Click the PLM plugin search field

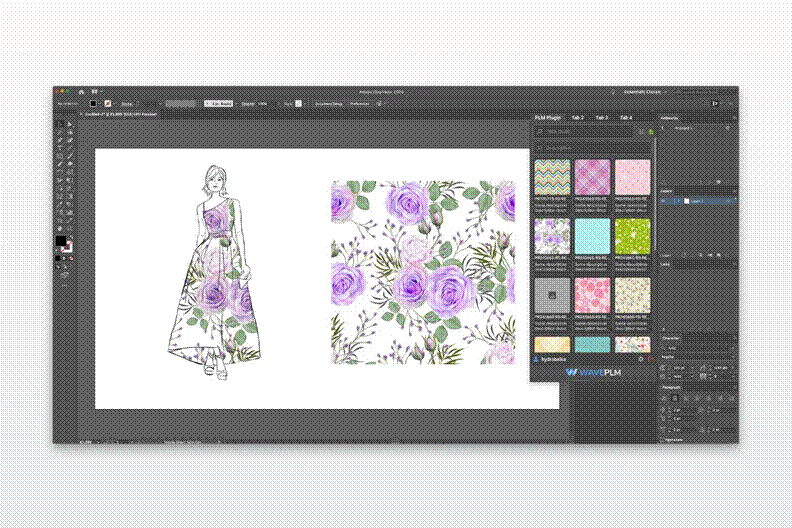(585, 131)
